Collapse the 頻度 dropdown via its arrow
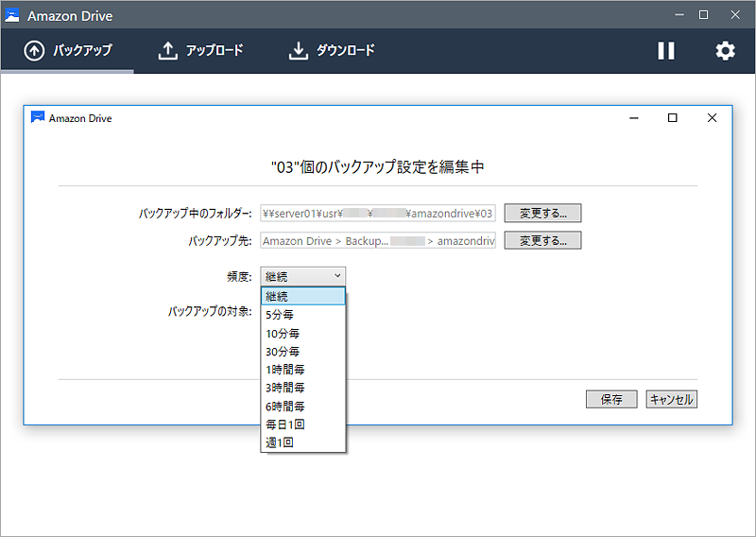 coord(337,276)
